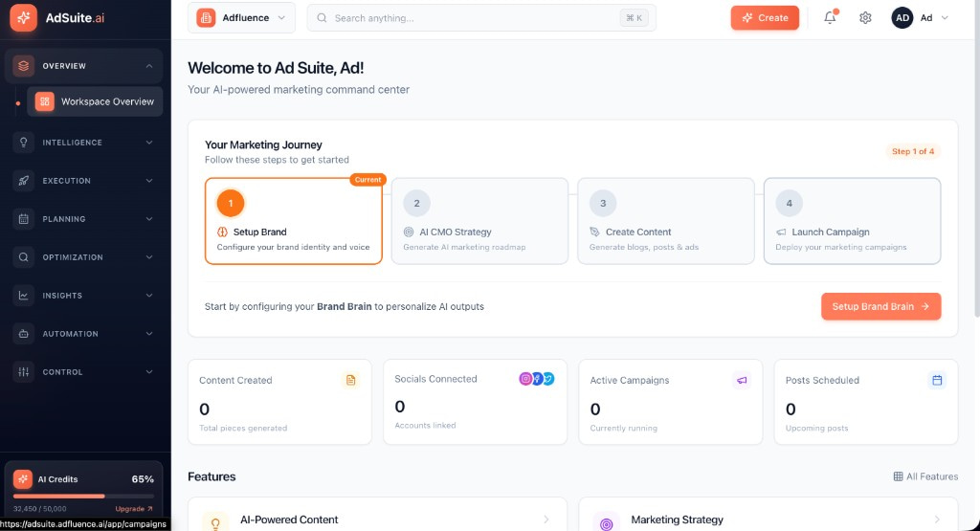The width and height of the screenshot is (980, 531).
Task: Click the Execution rocket icon
Action: 23,181
